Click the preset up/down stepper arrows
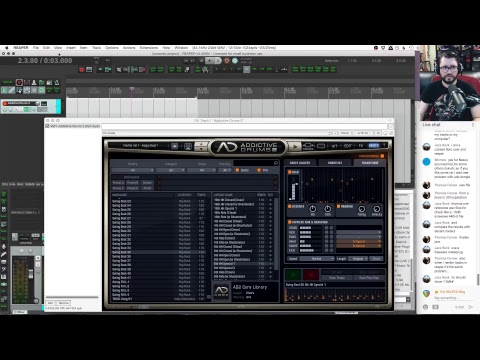 click(x=201, y=146)
